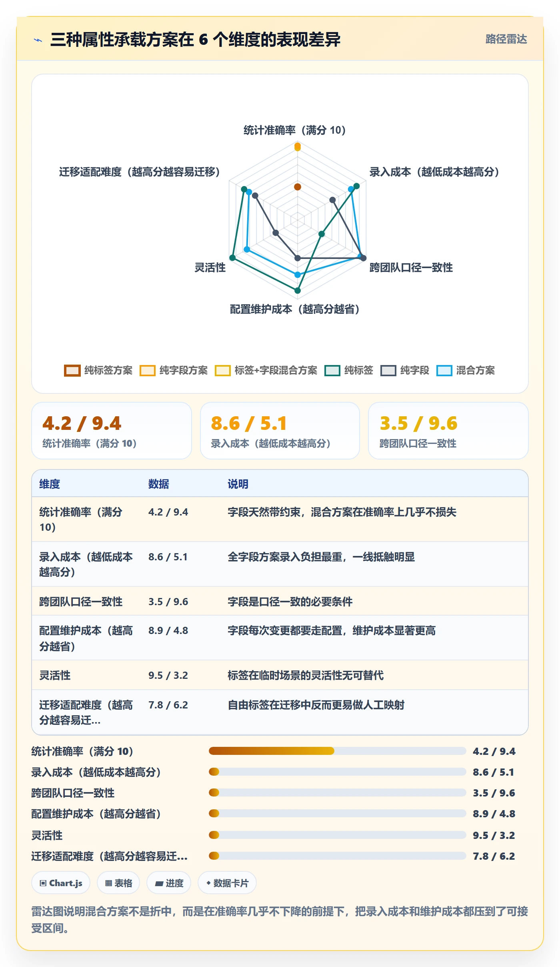Click the 灵活性 progress bar
This screenshot has height=967, width=560.
point(337,835)
